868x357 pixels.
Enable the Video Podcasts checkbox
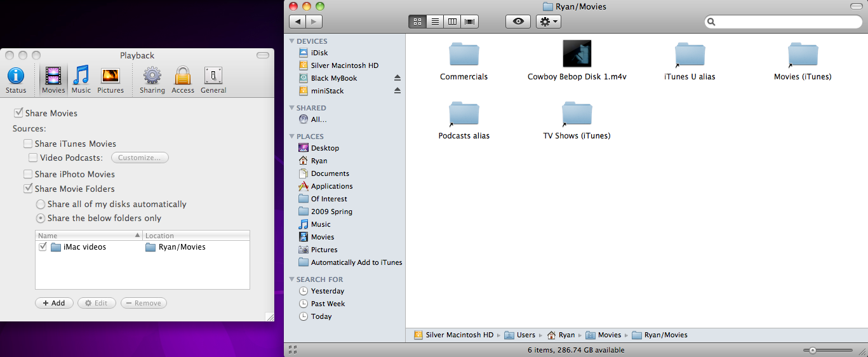tap(33, 158)
